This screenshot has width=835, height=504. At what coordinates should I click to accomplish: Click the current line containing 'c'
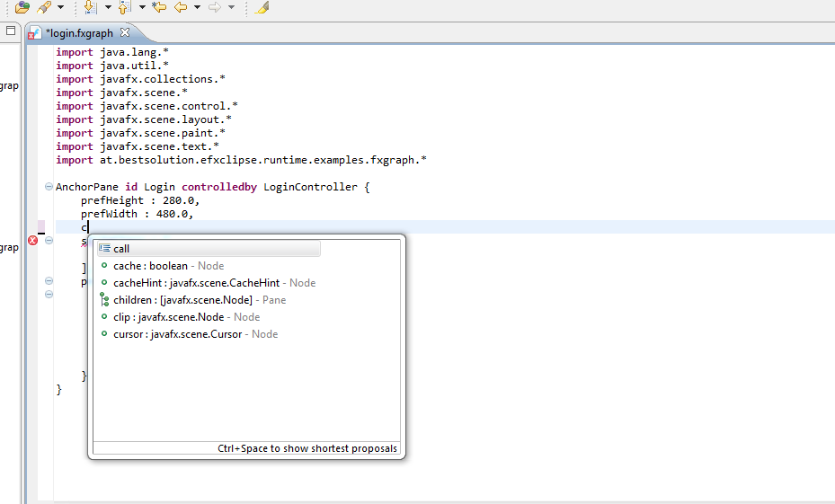tap(444, 227)
